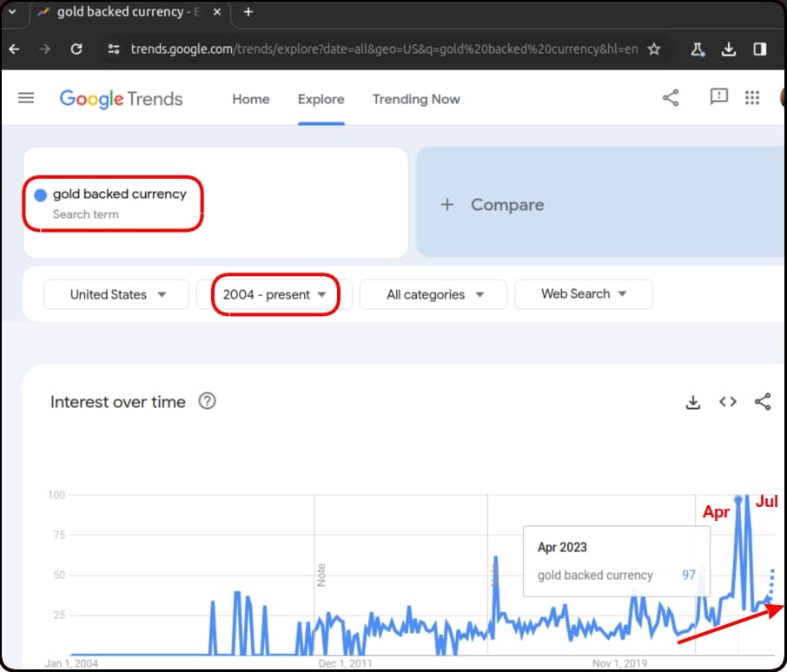The width and height of the screenshot is (787, 672).
Task: Click the Dec 1, 2011 axis label
Action: tap(346, 663)
